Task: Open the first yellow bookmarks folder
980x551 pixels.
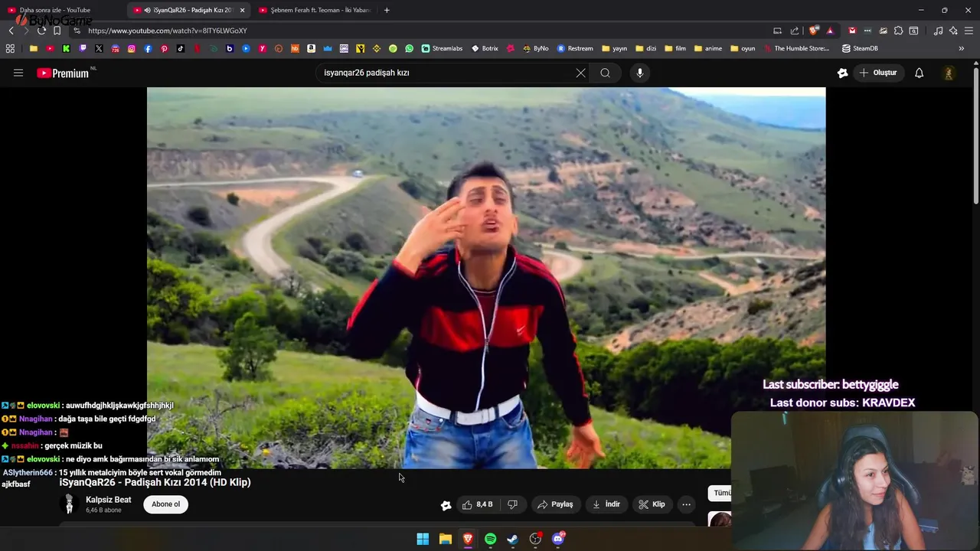Action: pyautogui.click(x=34, y=48)
